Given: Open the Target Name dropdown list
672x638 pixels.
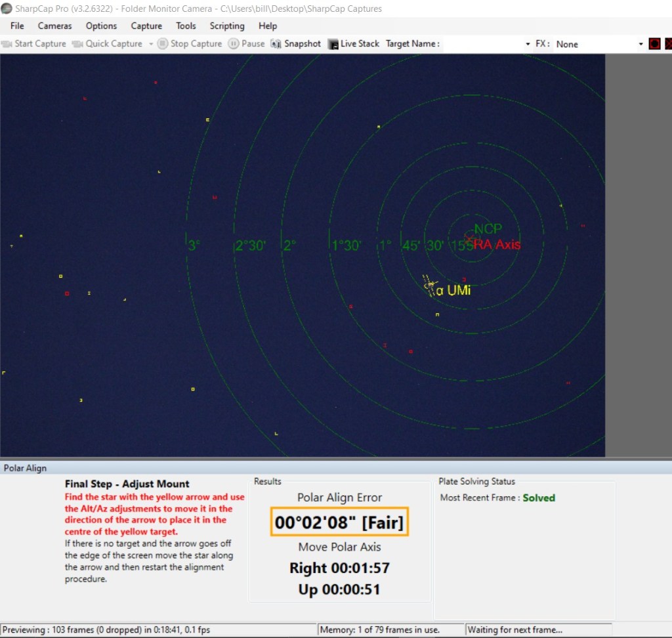Looking at the screenshot, I should click(528, 44).
